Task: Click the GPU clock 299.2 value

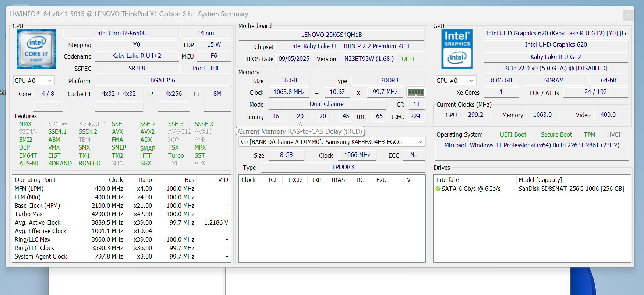Action: (476, 115)
